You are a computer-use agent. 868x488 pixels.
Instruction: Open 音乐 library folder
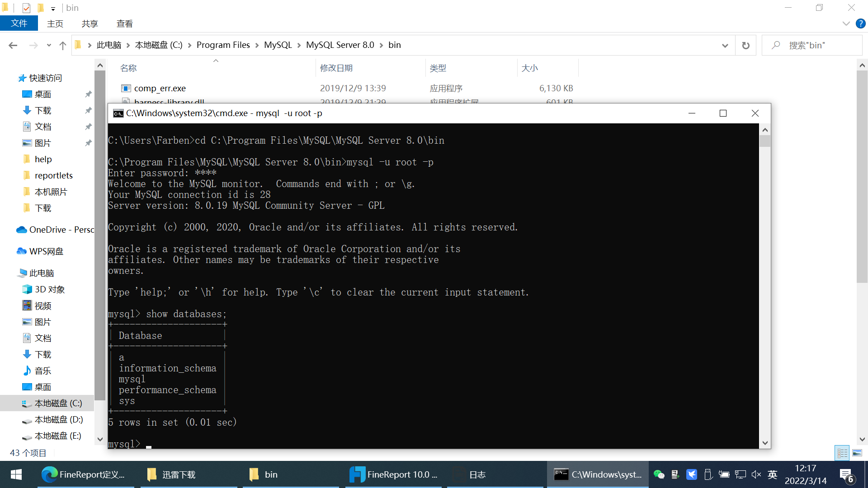(43, 371)
